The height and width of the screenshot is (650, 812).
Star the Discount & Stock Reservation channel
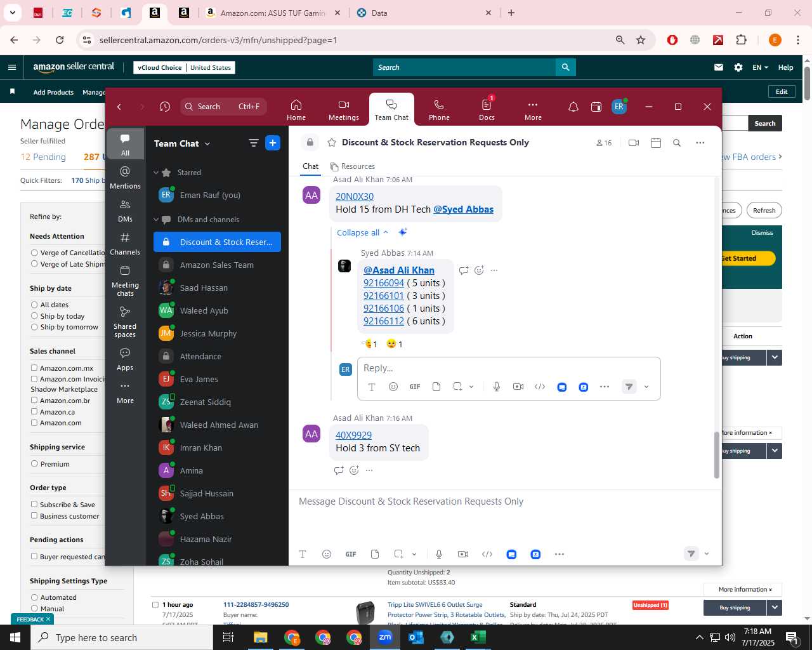click(x=331, y=143)
